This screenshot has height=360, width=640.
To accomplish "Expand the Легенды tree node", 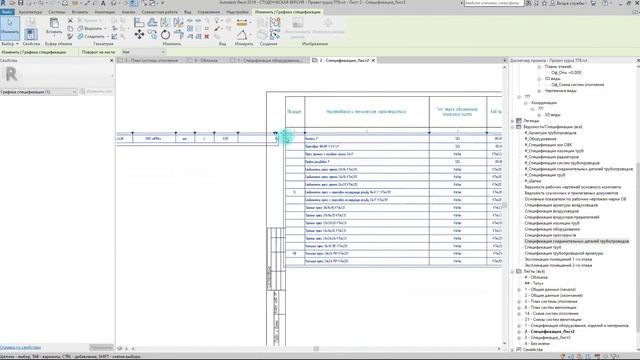I will 513,121.
